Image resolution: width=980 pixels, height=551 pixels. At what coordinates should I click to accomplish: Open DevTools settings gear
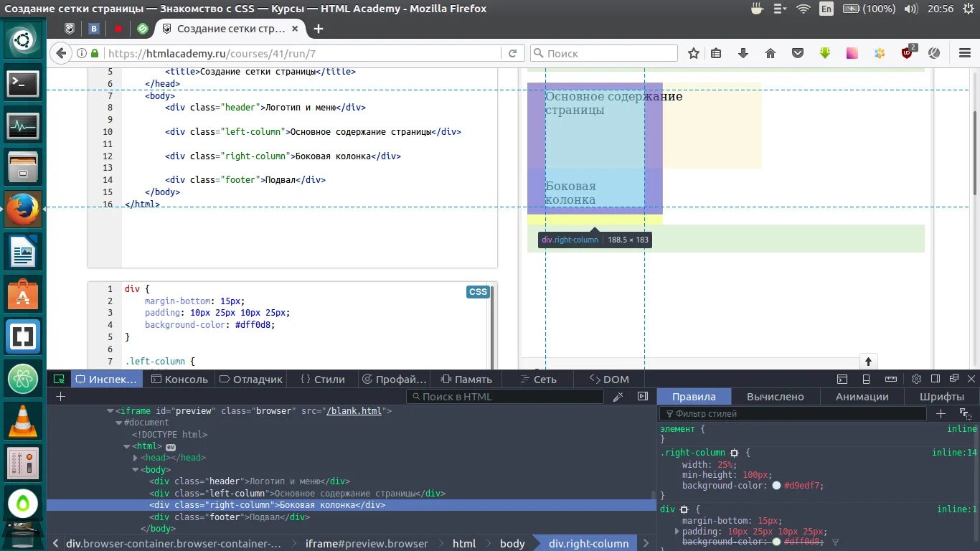pos(916,379)
